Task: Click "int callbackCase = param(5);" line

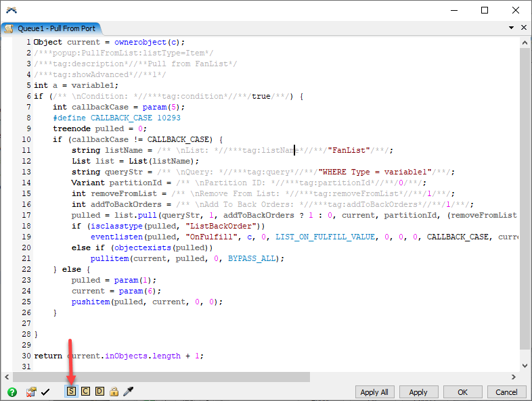Action: click(118, 107)
